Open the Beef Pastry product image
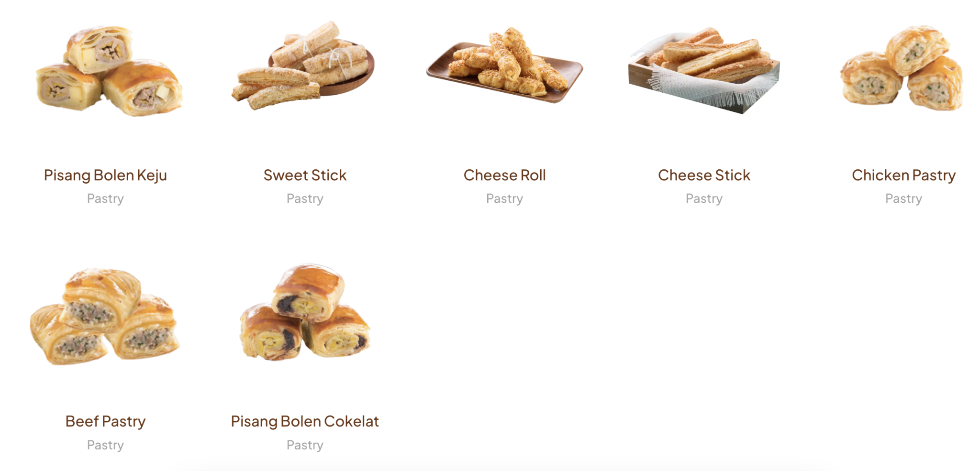Image resolution: width=980 pixels, height=471 pixels. coord(105,317)
